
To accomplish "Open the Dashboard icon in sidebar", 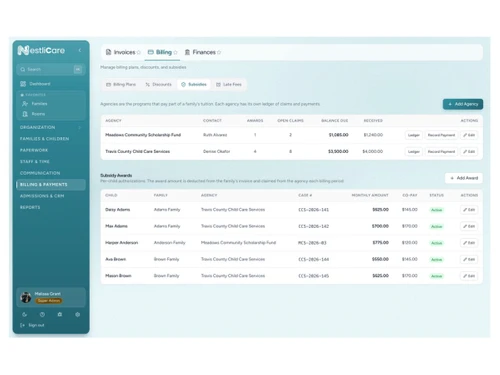I will click(x=23, y=84).
